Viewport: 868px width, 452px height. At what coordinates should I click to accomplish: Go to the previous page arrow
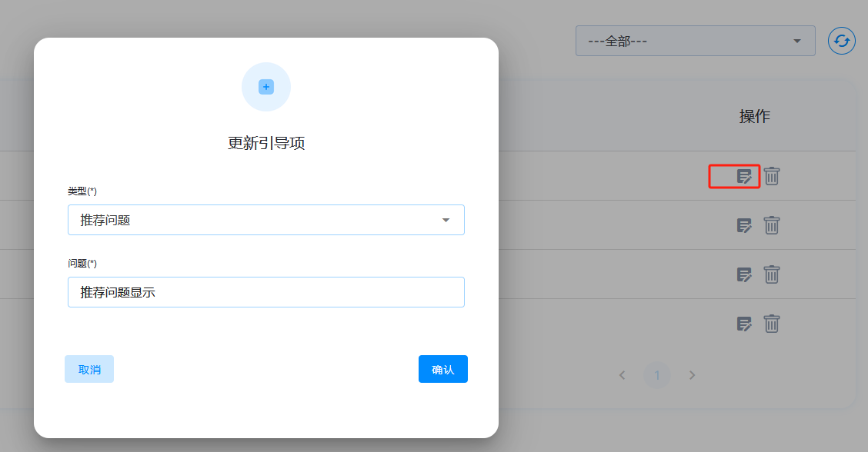click(x=623, y=375)
